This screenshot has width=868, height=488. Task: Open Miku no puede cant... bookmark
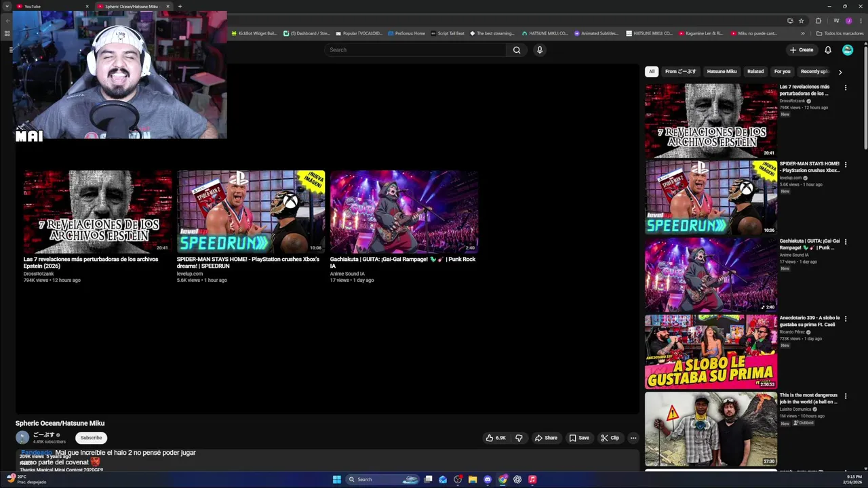754,33
